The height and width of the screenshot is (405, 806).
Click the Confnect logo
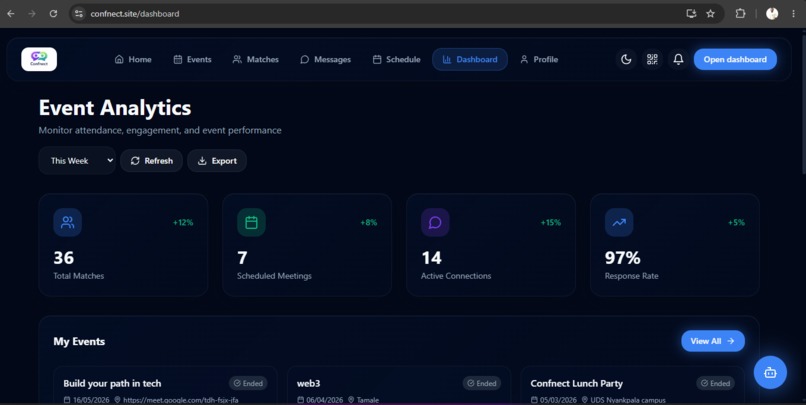(x=39, y=59)
